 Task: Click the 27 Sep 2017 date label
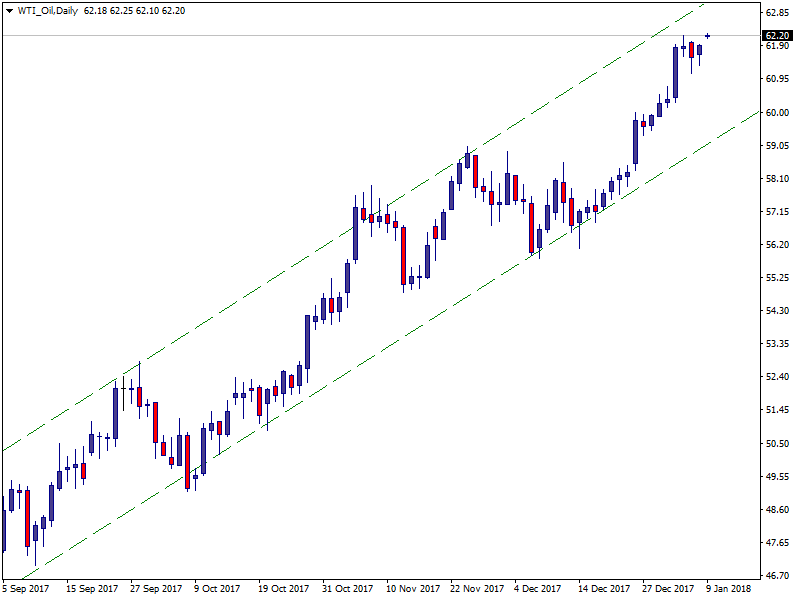(x=156, y=589)
